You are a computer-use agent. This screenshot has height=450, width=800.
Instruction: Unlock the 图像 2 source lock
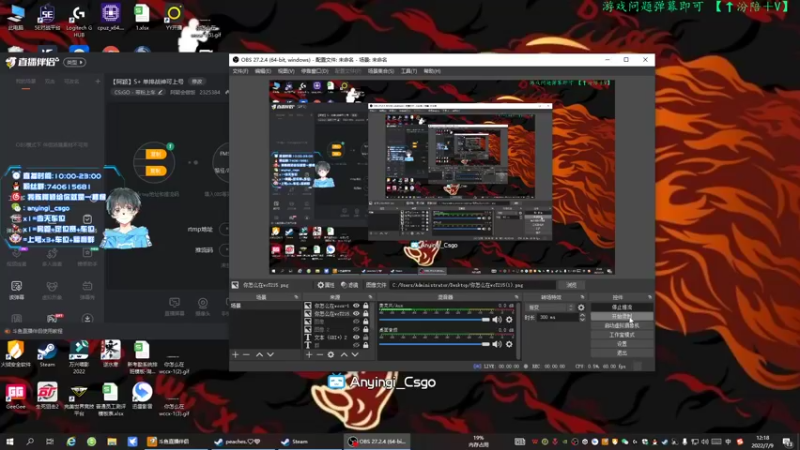click(x=365, y=329)
